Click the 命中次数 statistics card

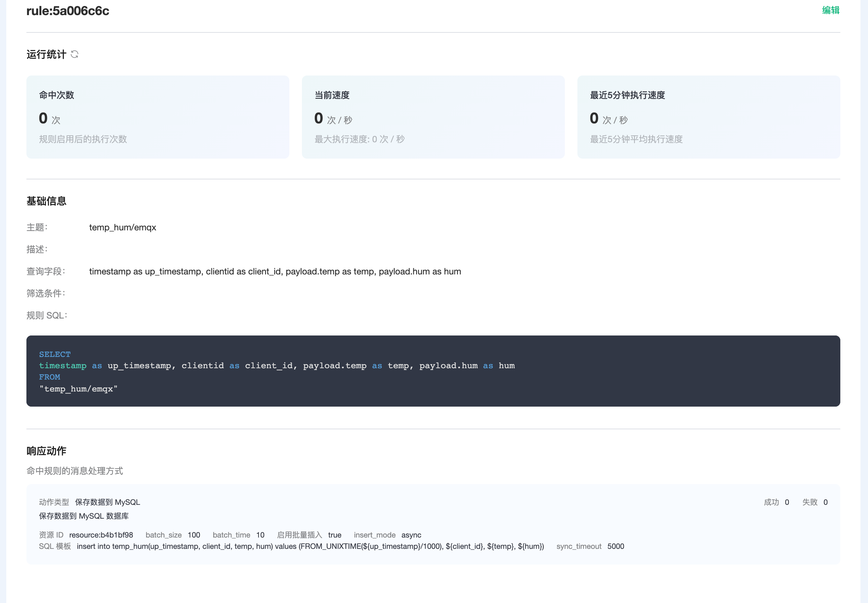coord(158,117)
